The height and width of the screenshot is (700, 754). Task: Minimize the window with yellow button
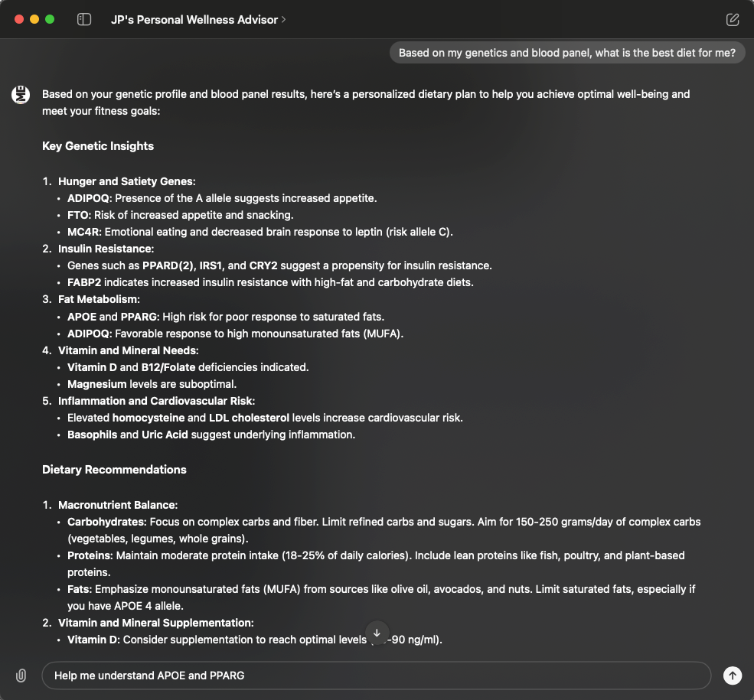pos(34,19)
